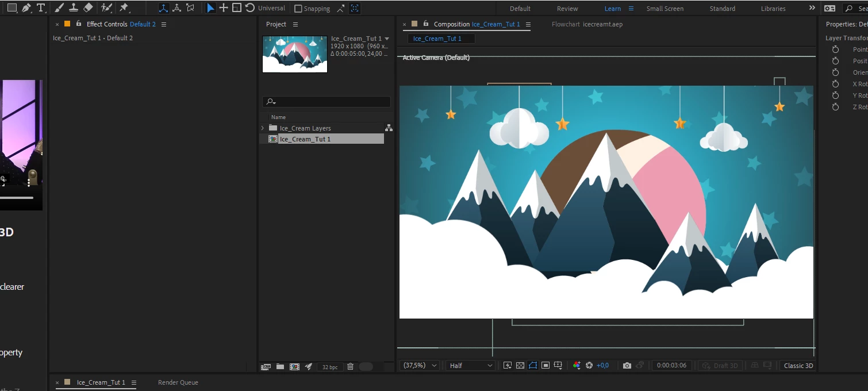Adjust exposure value +0,0
868x391 pixels.
pos(602,366)
